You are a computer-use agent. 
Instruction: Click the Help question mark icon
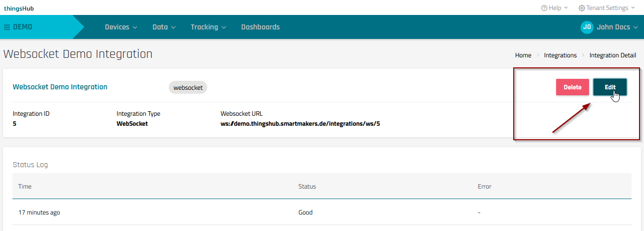[x=544, y=8]
